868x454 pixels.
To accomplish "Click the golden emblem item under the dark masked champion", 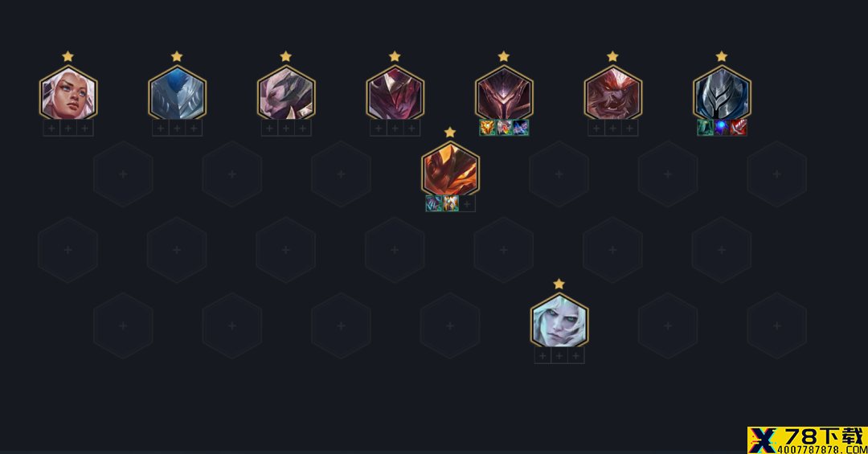I will (x=487, y=128).
